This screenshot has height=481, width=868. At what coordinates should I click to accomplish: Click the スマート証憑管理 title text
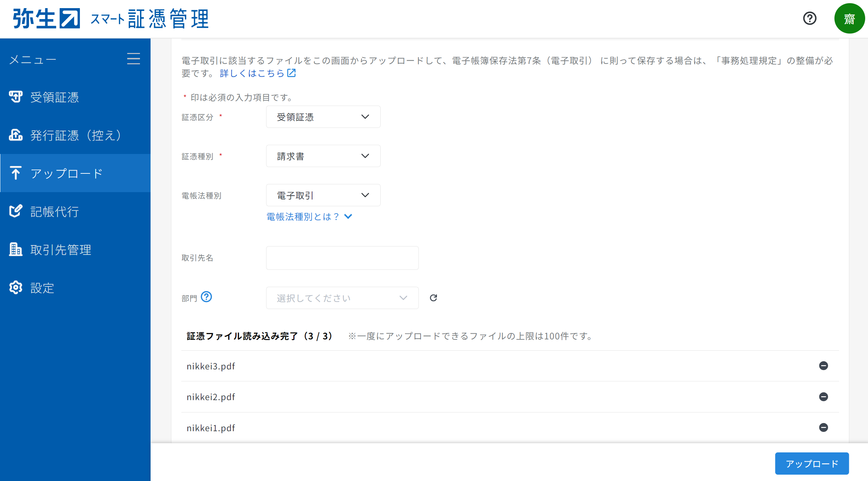coord(149,19)
